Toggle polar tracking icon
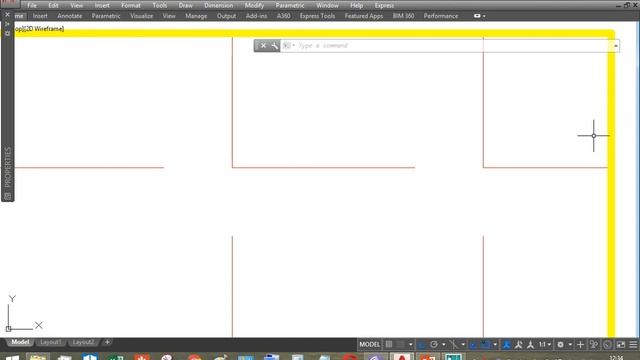Viewport: 640px width, 360px height. coord(434,344)
